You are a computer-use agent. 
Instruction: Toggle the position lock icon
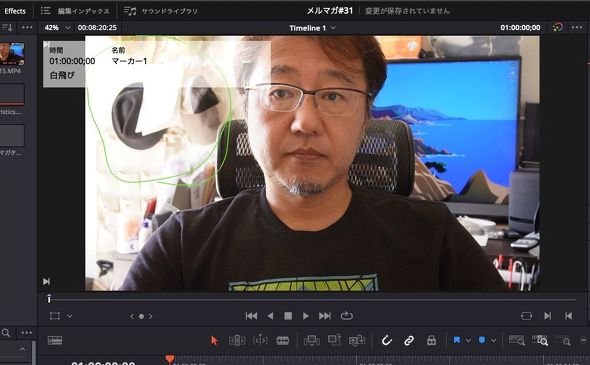click(431, 341)
